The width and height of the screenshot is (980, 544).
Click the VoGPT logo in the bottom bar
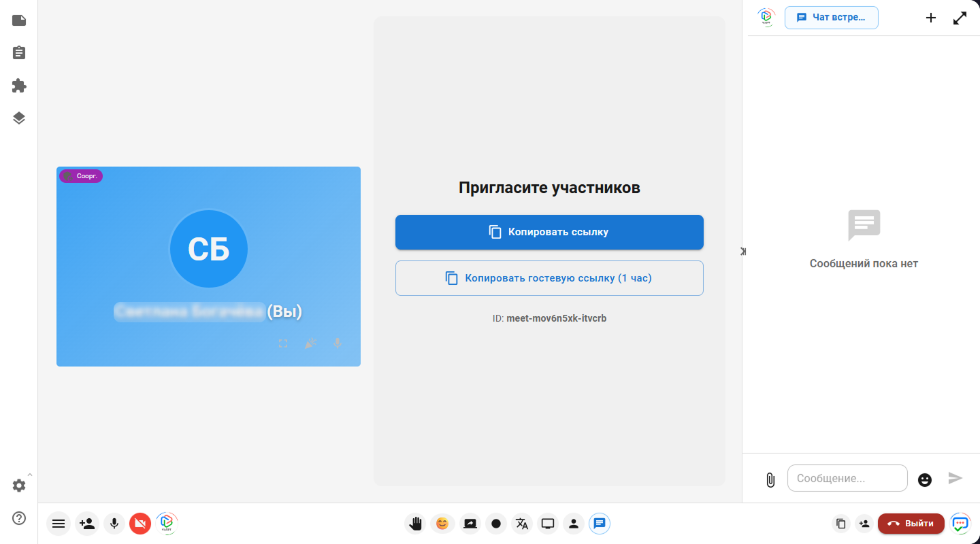(167, 523)
